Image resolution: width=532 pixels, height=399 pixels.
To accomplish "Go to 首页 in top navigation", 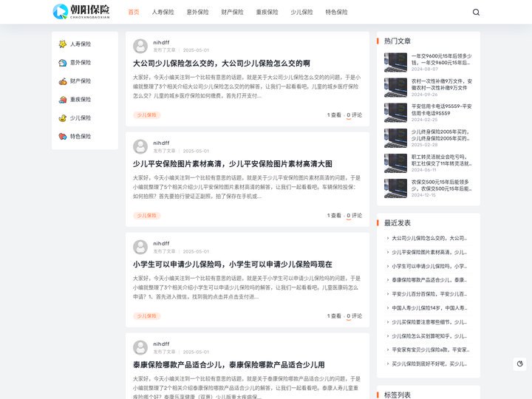I will (x=134, y=13).
